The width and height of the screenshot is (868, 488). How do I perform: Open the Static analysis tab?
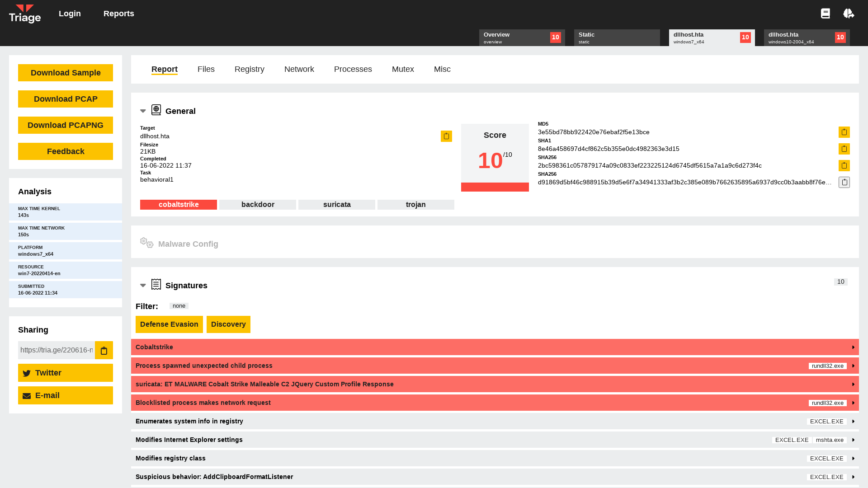[617, 38]
